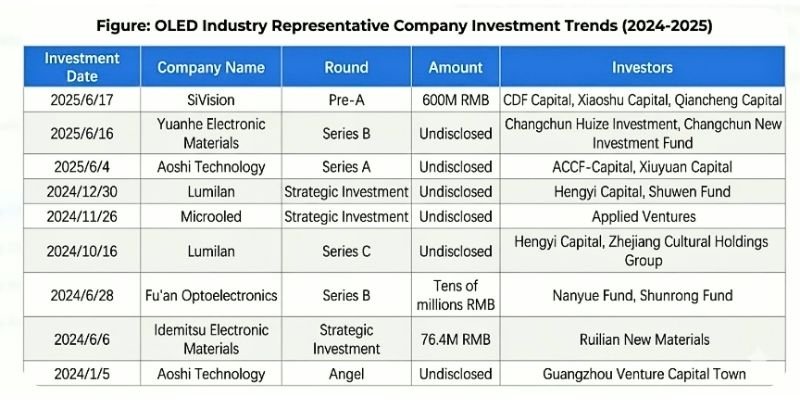The width and height of the screenshot is (800, 400).
Task: Click the Guangzhou Venture Capital Town cell
Action: (642, 375)
